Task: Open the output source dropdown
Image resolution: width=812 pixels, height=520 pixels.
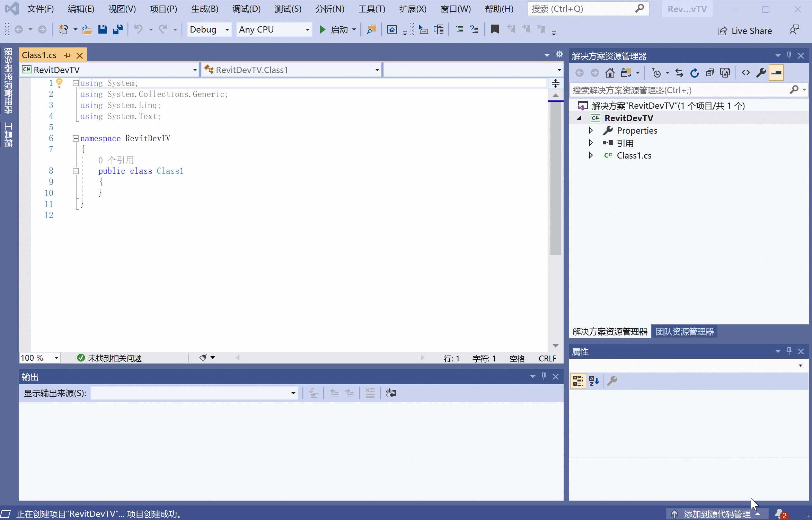Action: 194,393
